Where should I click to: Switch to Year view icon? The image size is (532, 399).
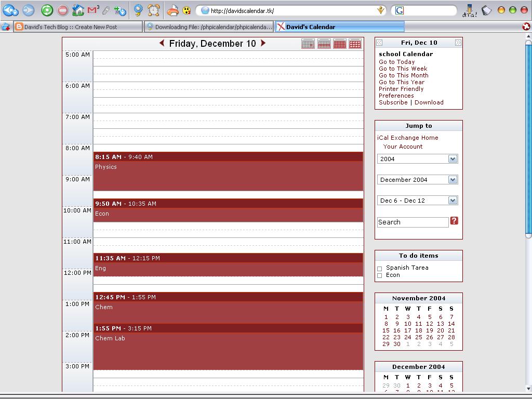pos(355,44)
